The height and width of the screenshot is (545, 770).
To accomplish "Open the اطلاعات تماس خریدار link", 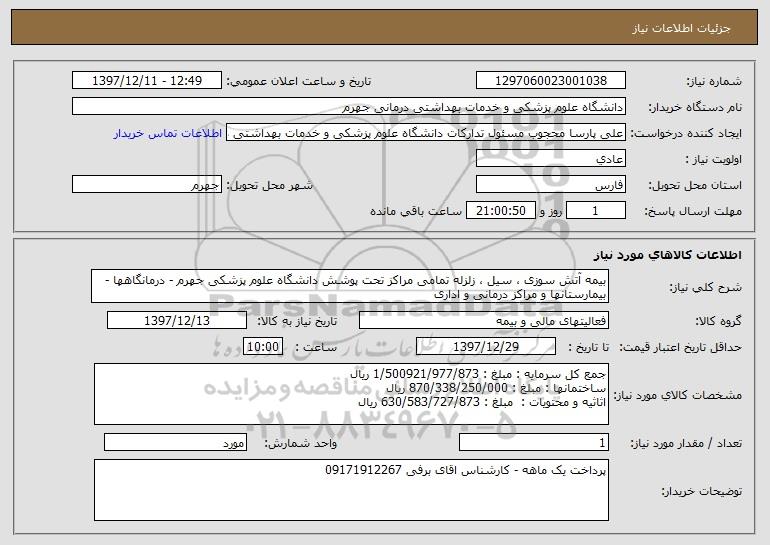I will (168, 134).
